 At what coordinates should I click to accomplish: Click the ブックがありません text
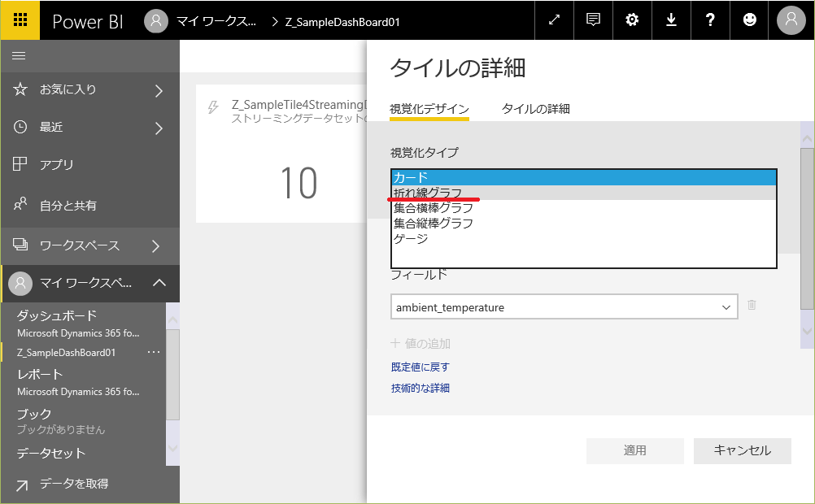(x=61, y=430)
